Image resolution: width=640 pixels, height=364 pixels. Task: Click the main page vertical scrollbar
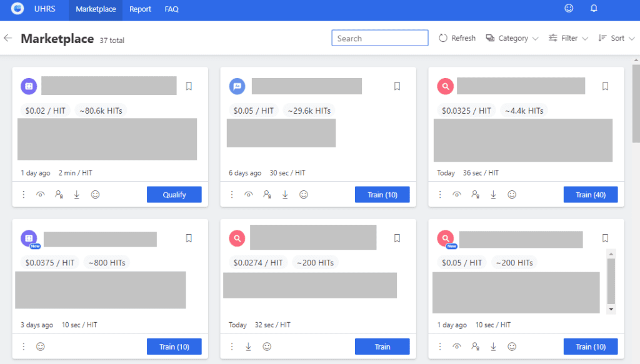(636, 104)
